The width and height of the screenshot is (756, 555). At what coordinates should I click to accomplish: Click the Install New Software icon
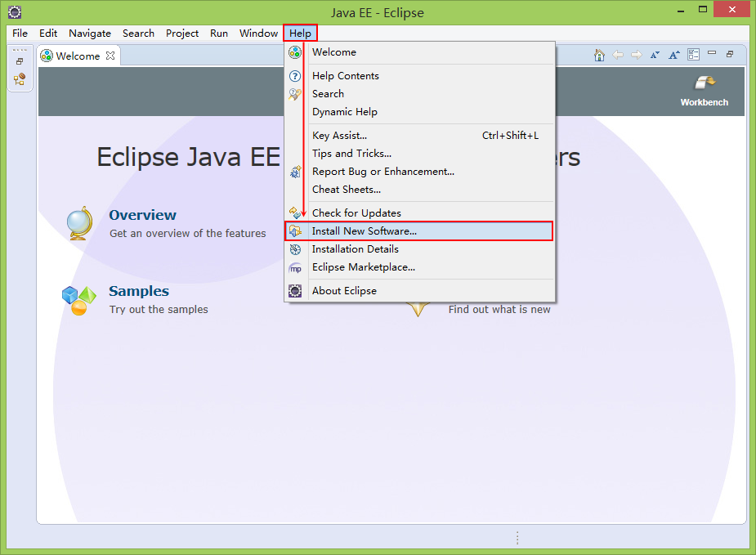click(x=295, y=231)
